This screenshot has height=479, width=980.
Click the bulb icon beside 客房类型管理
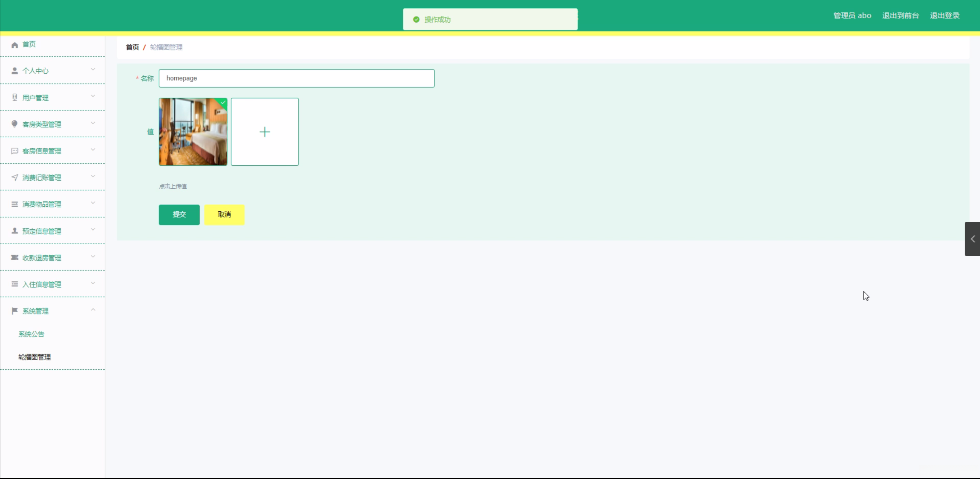click(x=15, y=124)
